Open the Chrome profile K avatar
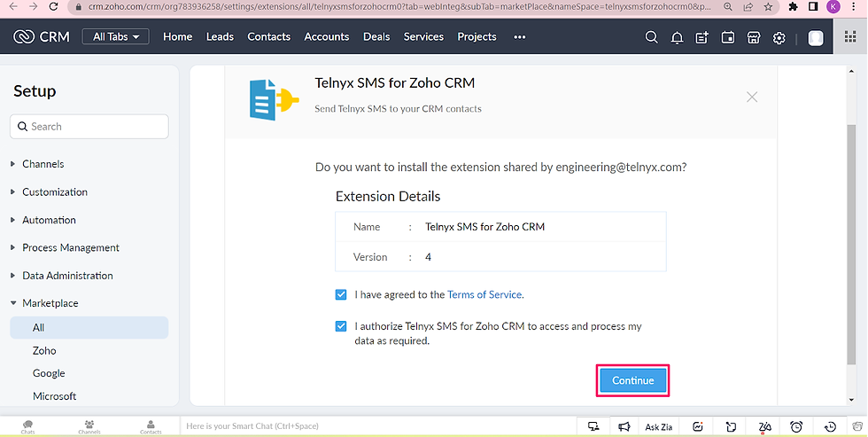Image resolution: width=868 pixels, height=437 pixels. [x=833, y=6]
